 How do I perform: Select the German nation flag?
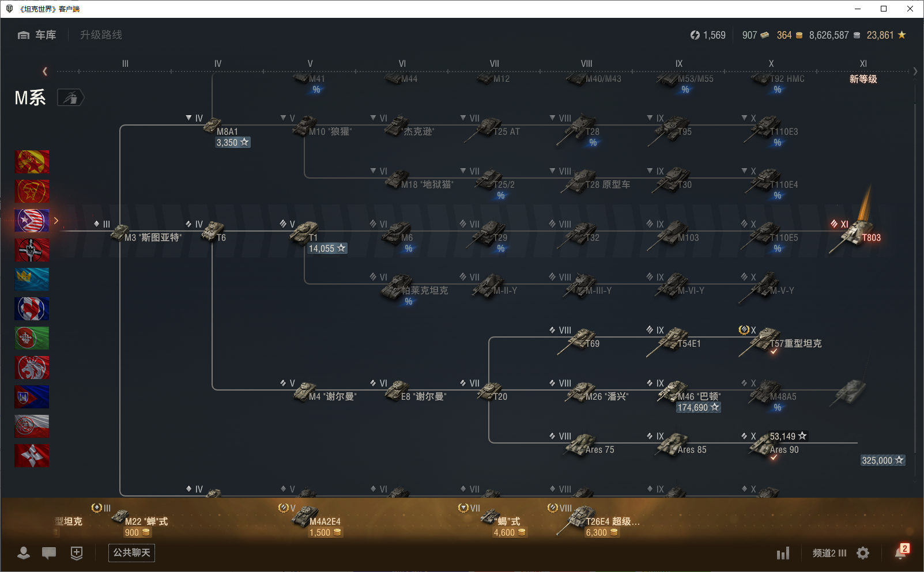click(32, 250)
